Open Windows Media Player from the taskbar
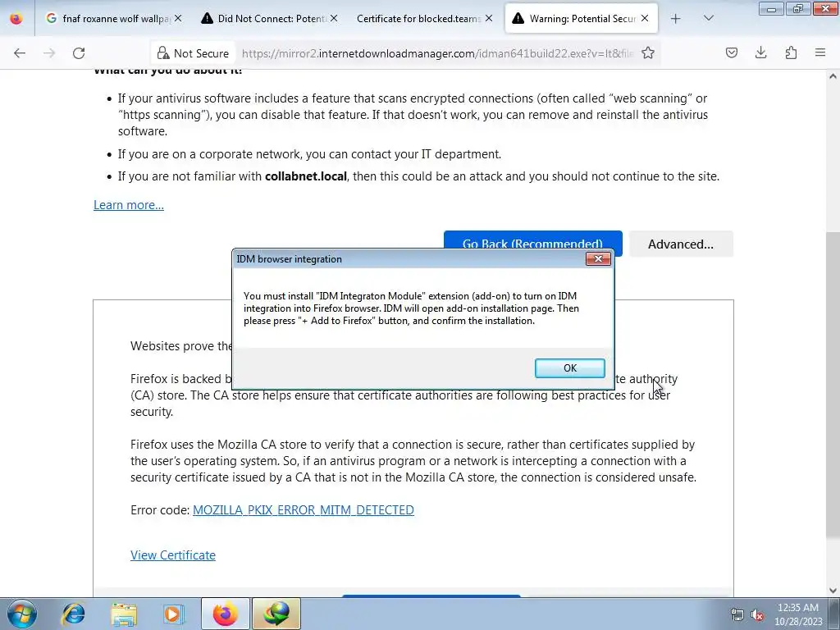 173,614
